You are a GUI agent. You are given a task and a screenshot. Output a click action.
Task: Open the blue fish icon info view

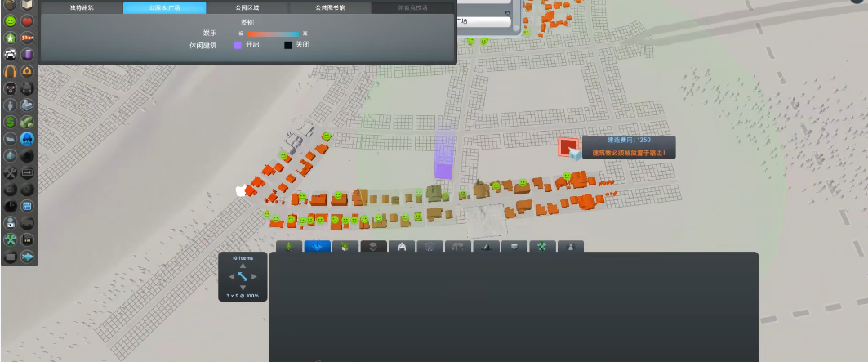point(27,256)
